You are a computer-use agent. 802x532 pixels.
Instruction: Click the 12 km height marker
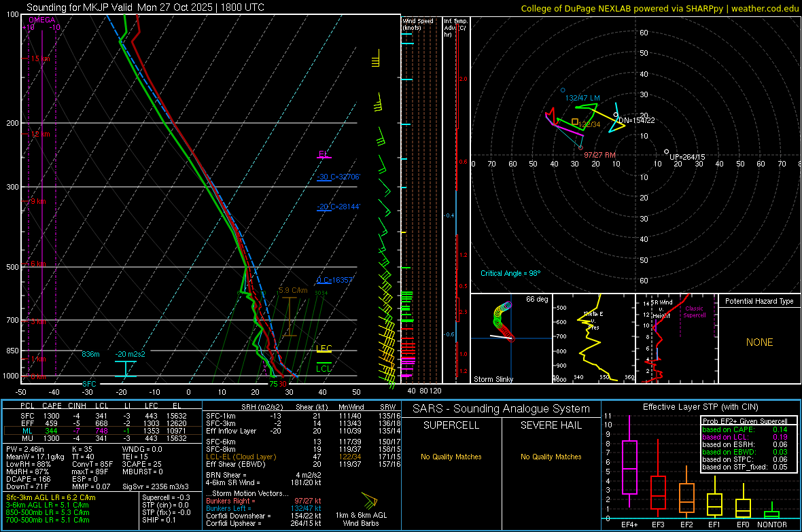point(40,134)
